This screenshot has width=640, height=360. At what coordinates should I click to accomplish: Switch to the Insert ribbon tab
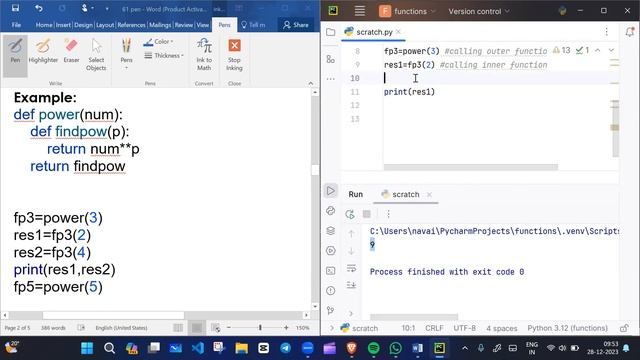pyautogui.click(x=63, y=25)
